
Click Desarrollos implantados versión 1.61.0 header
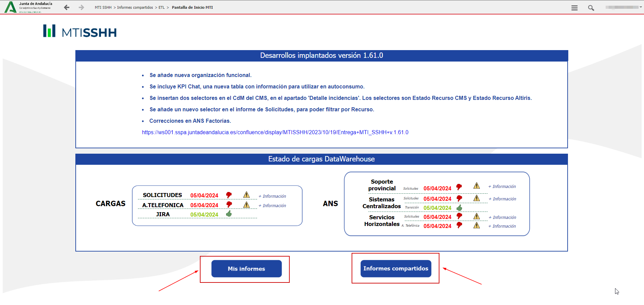coord(322,55)
